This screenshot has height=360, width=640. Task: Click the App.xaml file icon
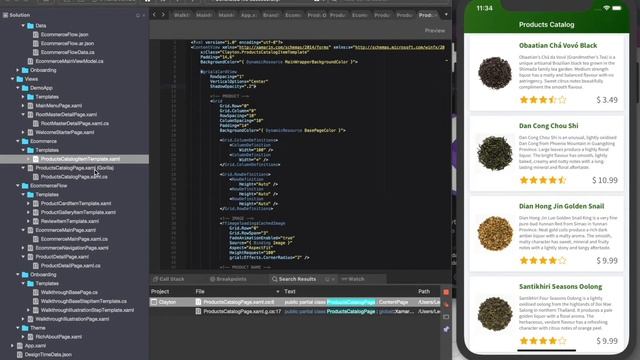tap(20, 346)
